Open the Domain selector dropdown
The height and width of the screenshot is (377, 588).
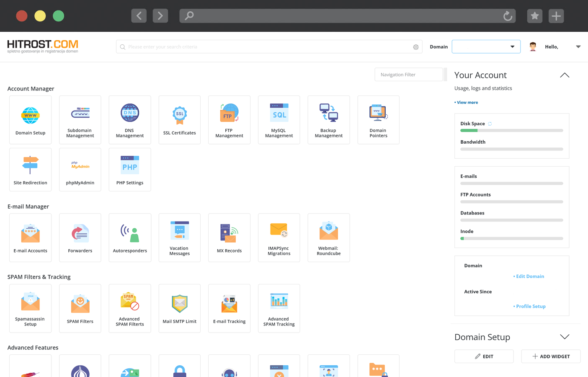486,46
